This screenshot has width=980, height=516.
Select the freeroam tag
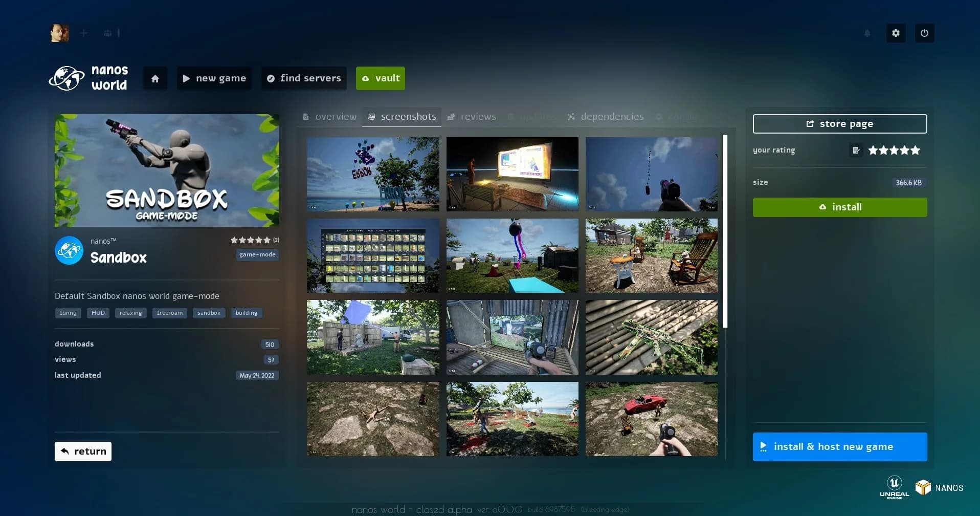tap(170, 313)
